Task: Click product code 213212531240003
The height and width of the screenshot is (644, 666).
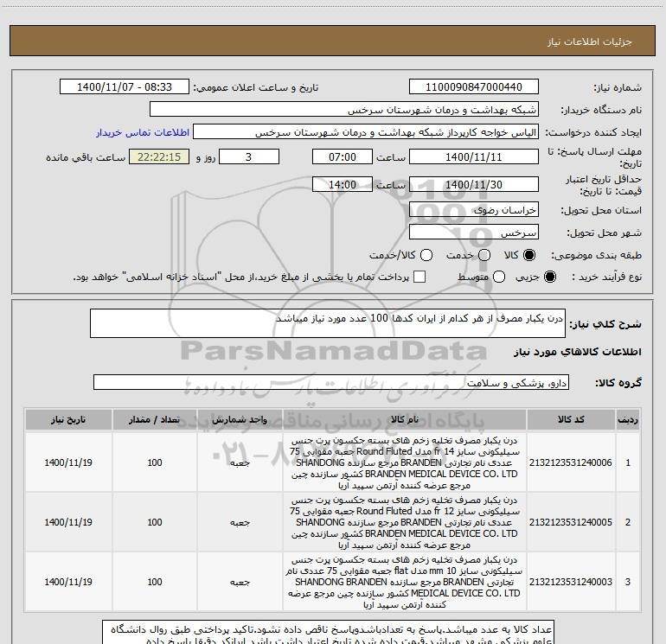Action: [571, 582]
